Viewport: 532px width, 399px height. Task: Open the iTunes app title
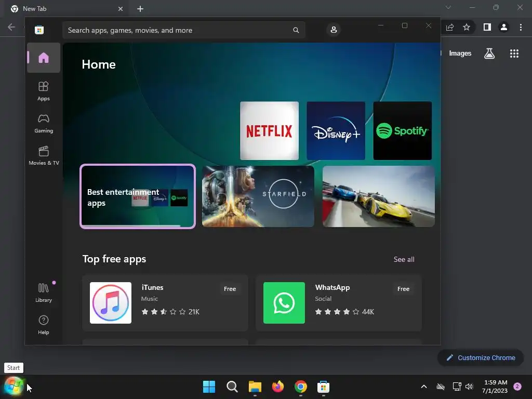point(152,287)
